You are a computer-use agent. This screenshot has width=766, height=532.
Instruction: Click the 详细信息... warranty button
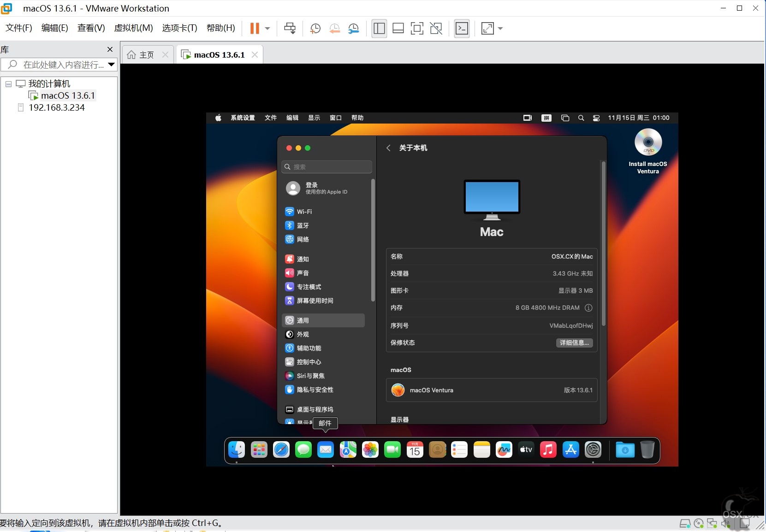(x=574, y=343)
